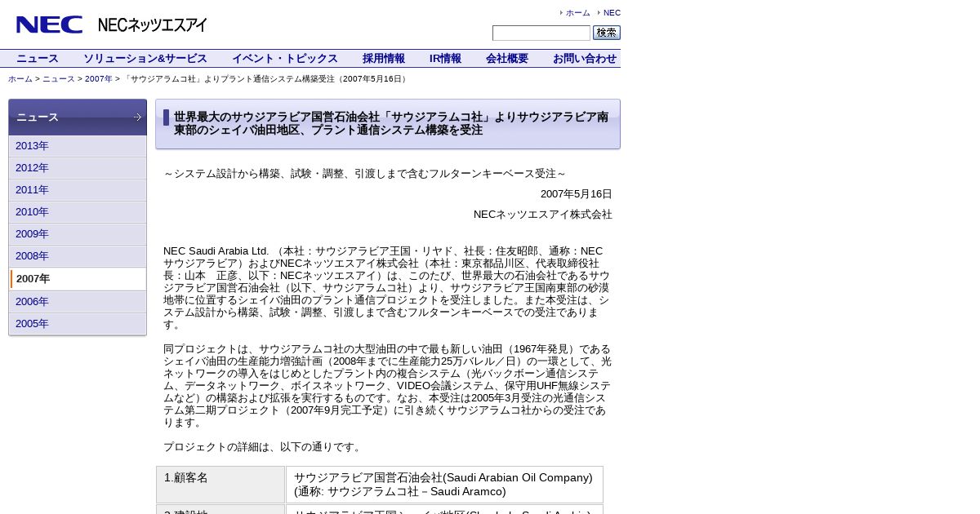Image resolution: width=980 pixels, height=514 pixels.
Task: Select 2012年 in the news sidebar
Action: point(78,168)
